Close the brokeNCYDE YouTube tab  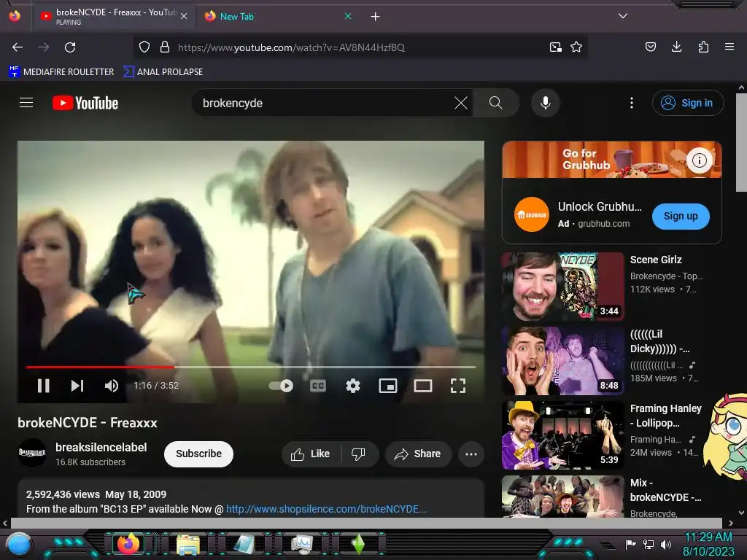tap(184, 16)
